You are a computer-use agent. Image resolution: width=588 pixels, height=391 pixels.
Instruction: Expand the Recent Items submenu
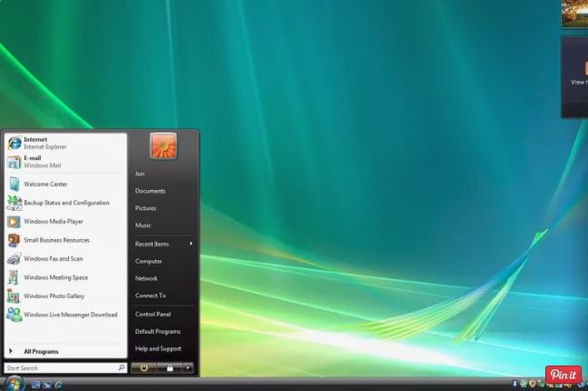click(164, 244)
